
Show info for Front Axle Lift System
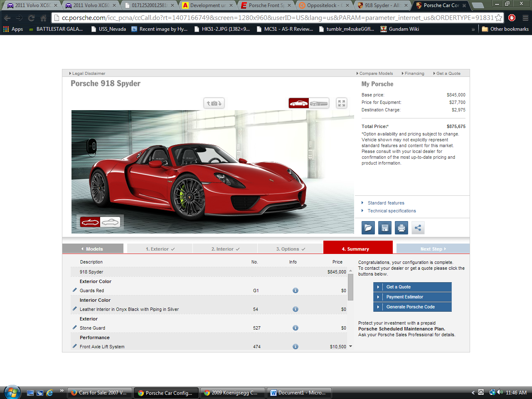coord(296,347)
